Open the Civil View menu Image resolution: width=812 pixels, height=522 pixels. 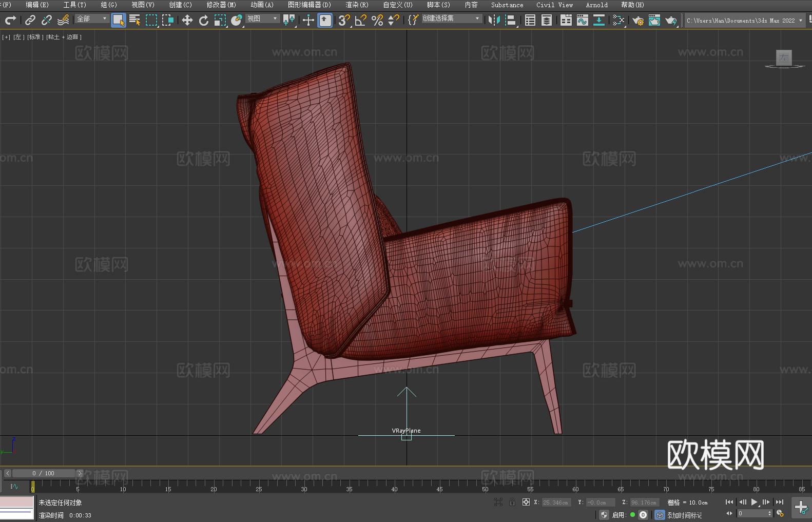[x=555, y=5]
